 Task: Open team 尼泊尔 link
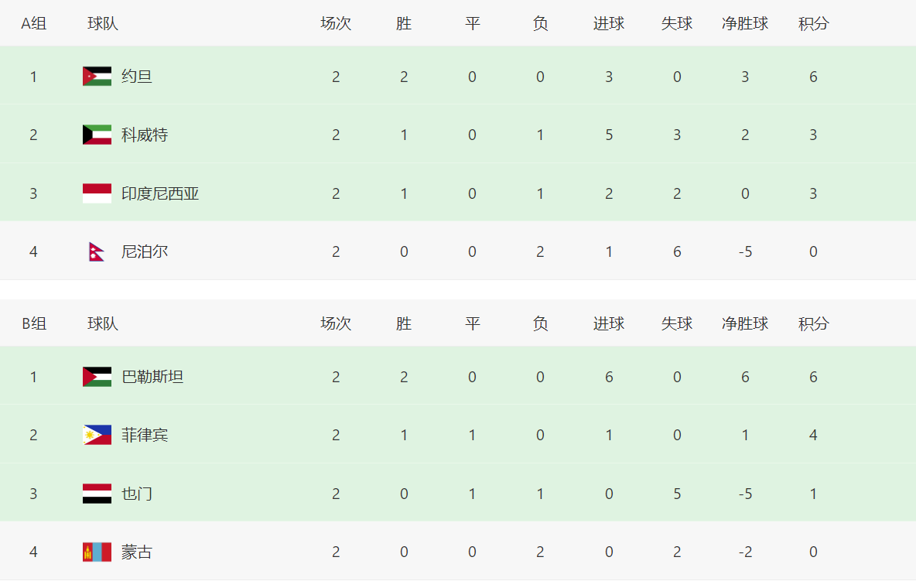point(145,252)
